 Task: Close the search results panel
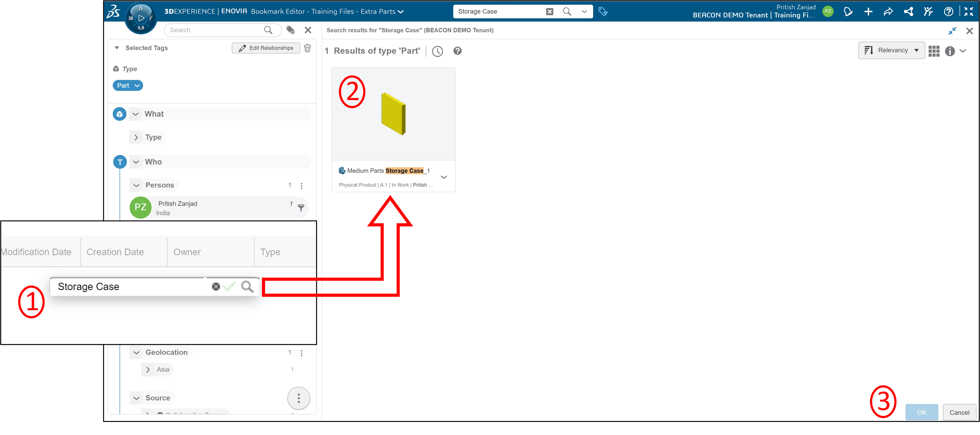click(x=970, y=31)
